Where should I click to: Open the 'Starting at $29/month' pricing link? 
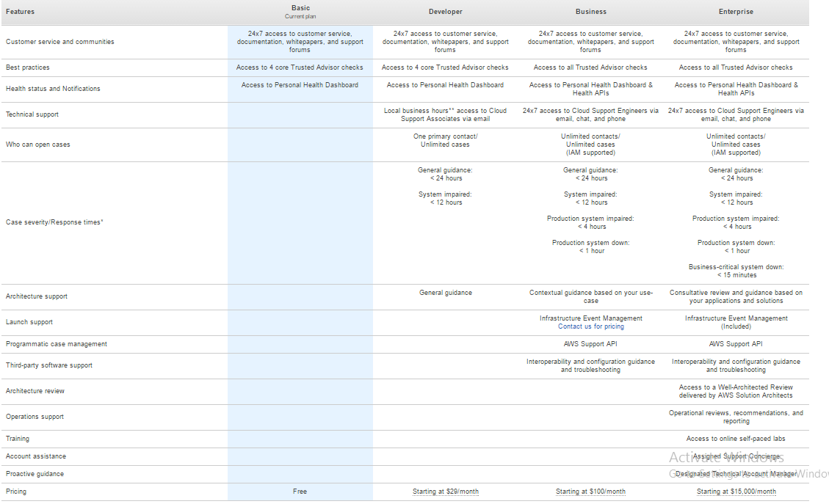[445, 492]
